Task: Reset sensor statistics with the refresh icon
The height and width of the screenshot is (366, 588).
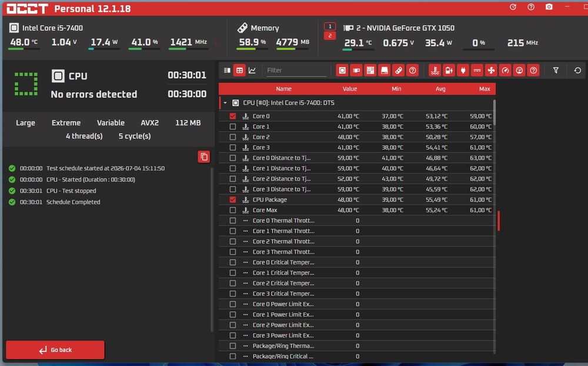Action: [x=577, y=70]
